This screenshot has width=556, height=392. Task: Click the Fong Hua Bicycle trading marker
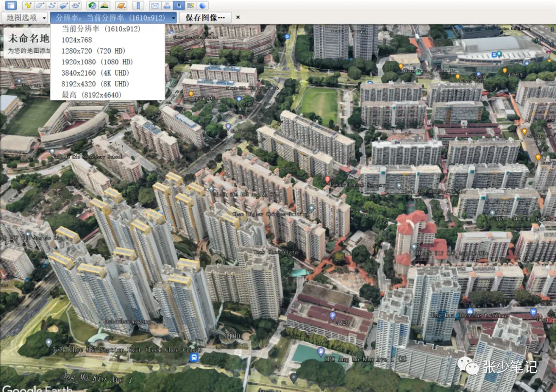(470, 312)
